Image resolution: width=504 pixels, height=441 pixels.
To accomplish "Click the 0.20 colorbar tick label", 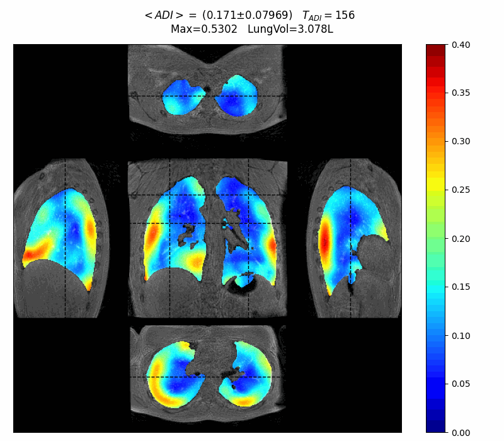I will [461, 239].
